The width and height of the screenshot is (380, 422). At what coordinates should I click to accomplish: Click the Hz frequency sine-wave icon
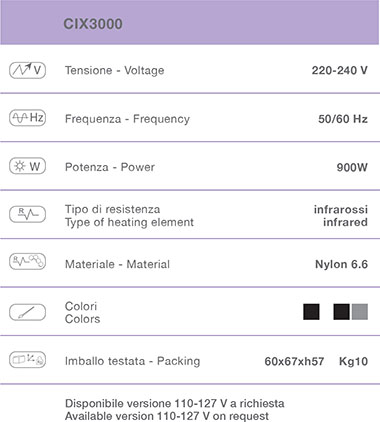click(x=27, y=118)
